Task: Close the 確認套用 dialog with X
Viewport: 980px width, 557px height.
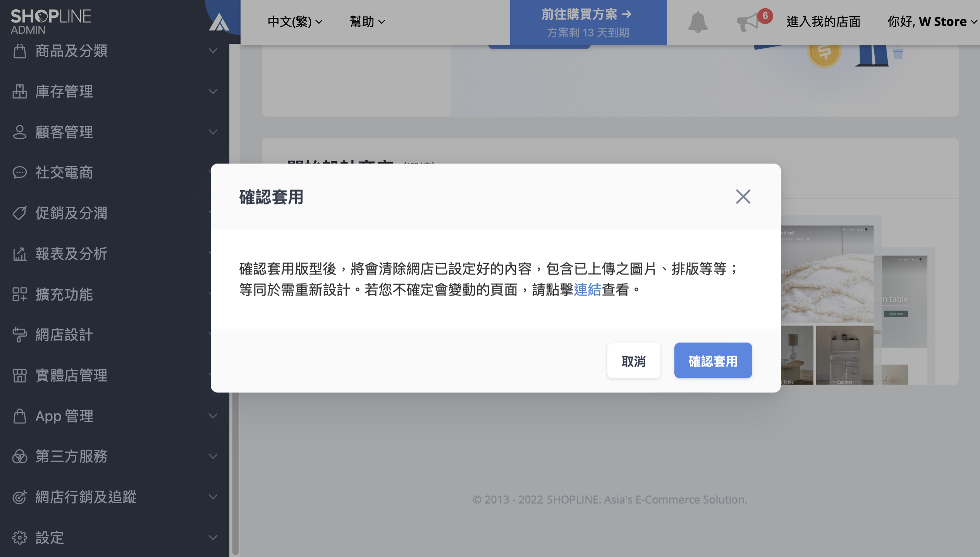Action: click(x=743, y=197)
